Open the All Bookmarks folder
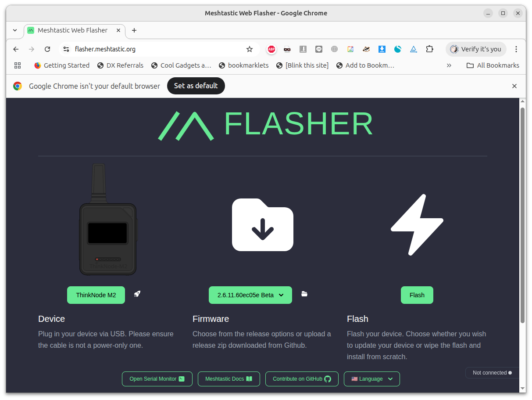This screenshot has width=532, height=400. click(x=493, y=65)
